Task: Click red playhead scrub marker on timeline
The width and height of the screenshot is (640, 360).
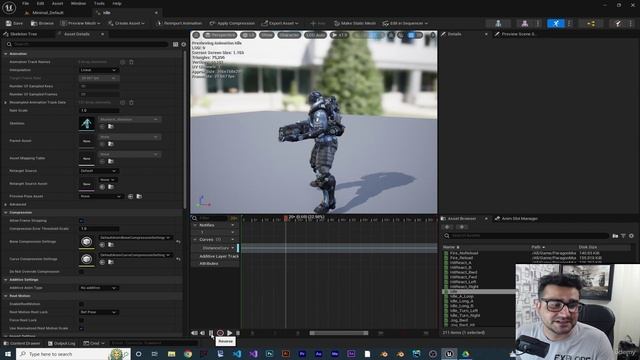Action: (x=286, y=219)
